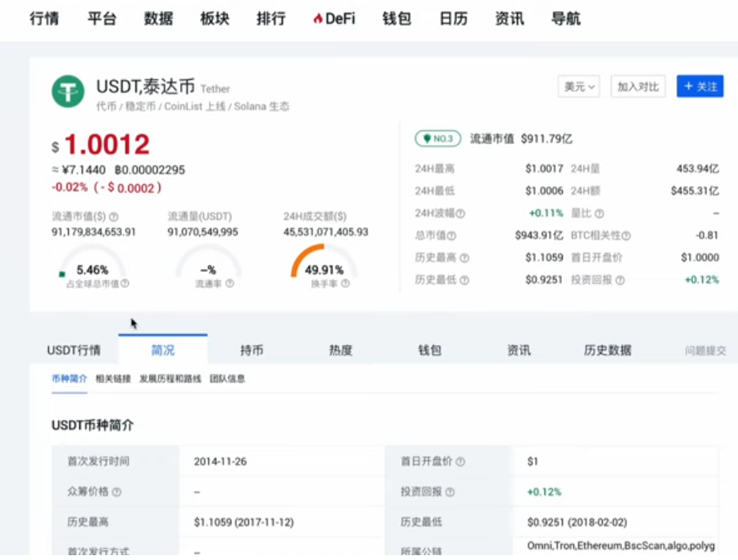The height and width of the screenshot is (560, 738).
Task: Click the issue date 2014-11-26
Action: 220,462
